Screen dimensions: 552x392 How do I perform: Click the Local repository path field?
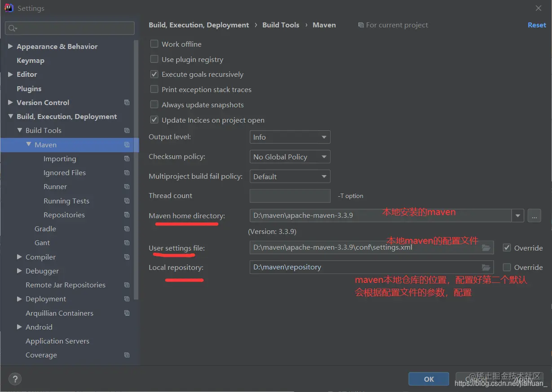[x=371, y=267]
